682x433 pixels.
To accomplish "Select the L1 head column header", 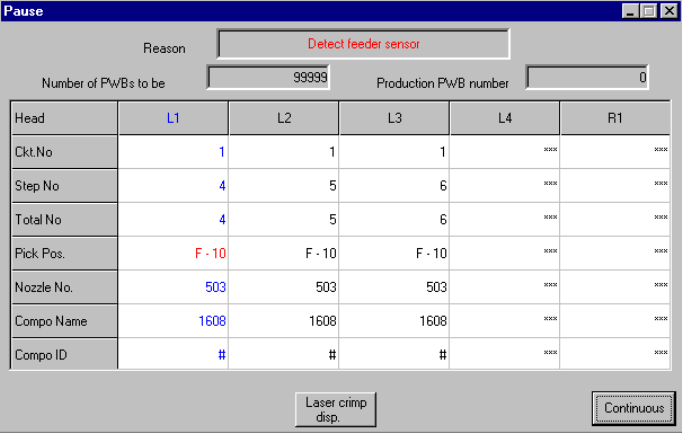I will pos(173,118).
